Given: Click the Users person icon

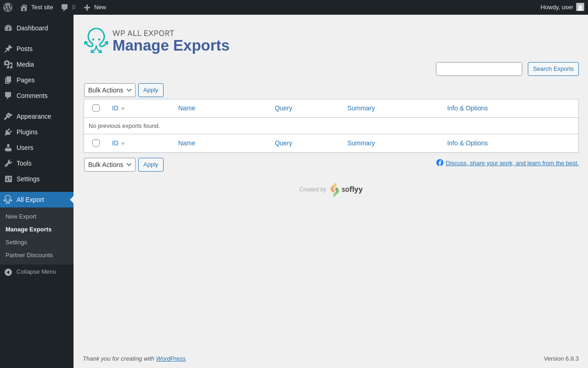Looking at the screenshot, I should coord(8,148).
